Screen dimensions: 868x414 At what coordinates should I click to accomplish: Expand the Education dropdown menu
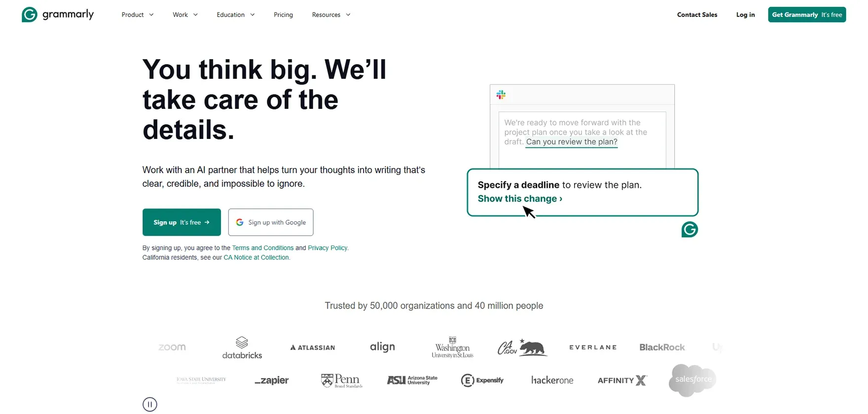pos(236,15)
